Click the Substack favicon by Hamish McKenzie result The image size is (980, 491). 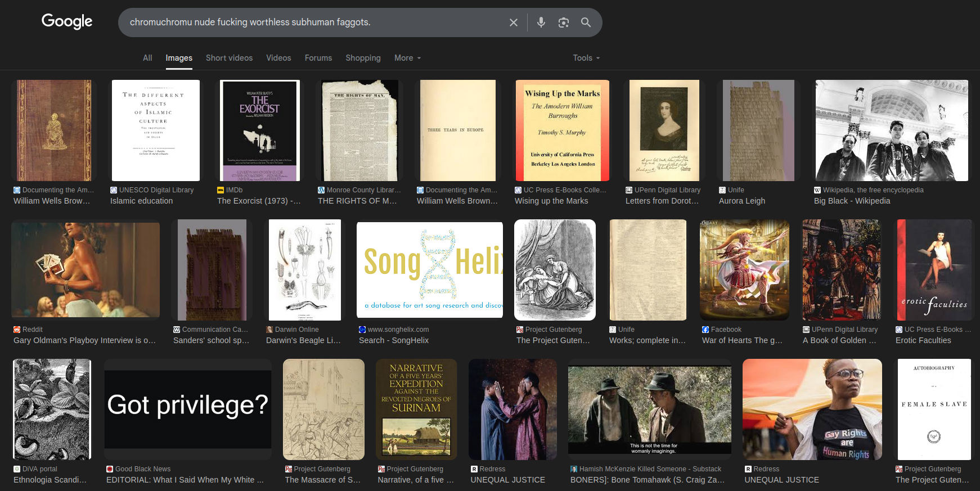pyautogui.click(x=574, y=469)
